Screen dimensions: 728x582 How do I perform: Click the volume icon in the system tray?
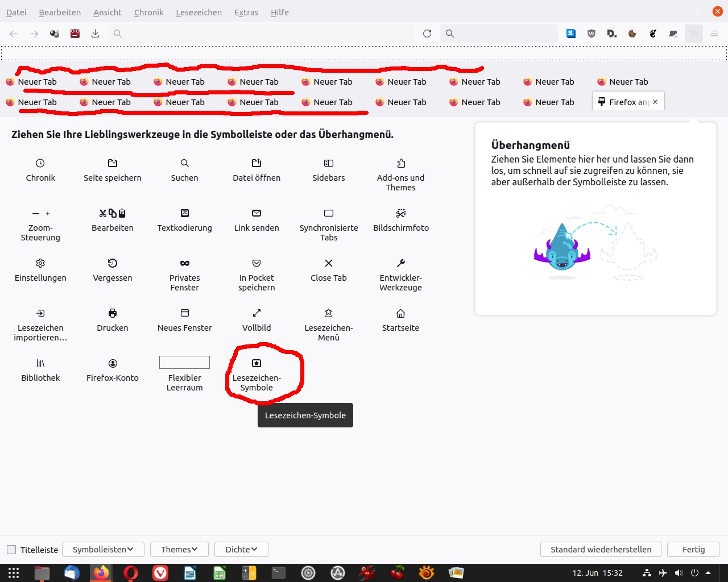[x=679, y=573]
